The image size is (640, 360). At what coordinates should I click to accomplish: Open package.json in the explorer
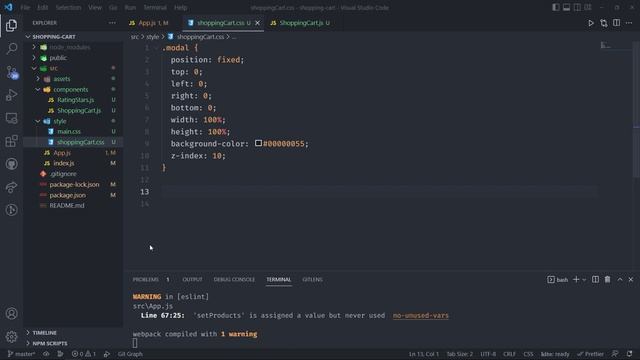pyautogui.click(x=67, y=195)
